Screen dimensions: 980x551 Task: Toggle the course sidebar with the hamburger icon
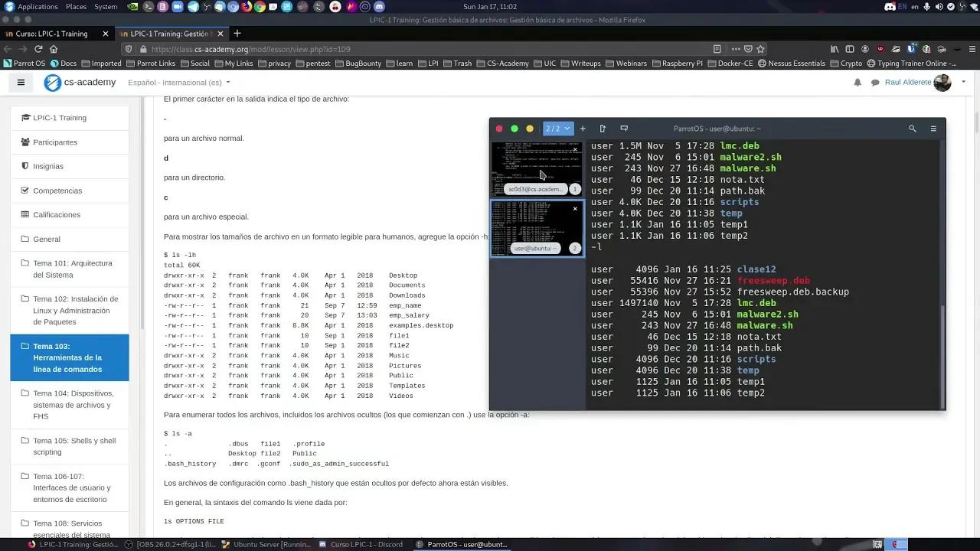coord(21,82)
